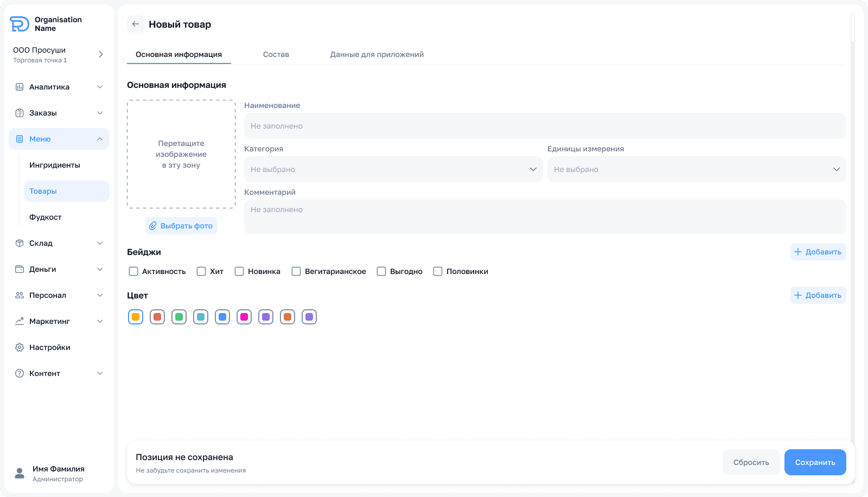The image size is (868, 497).
Task: Click the Сохранить button
Action: pyautogui.click(x=815, y=462)
